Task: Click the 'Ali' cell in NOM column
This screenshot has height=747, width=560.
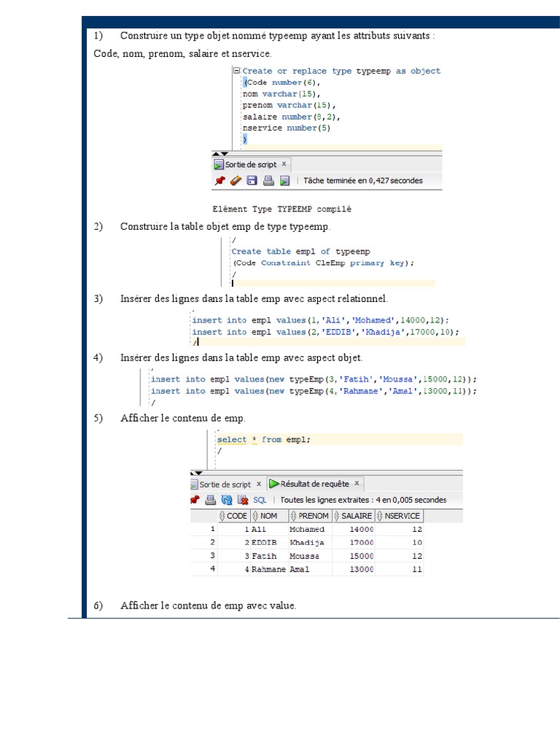Action: pos(270,530)
